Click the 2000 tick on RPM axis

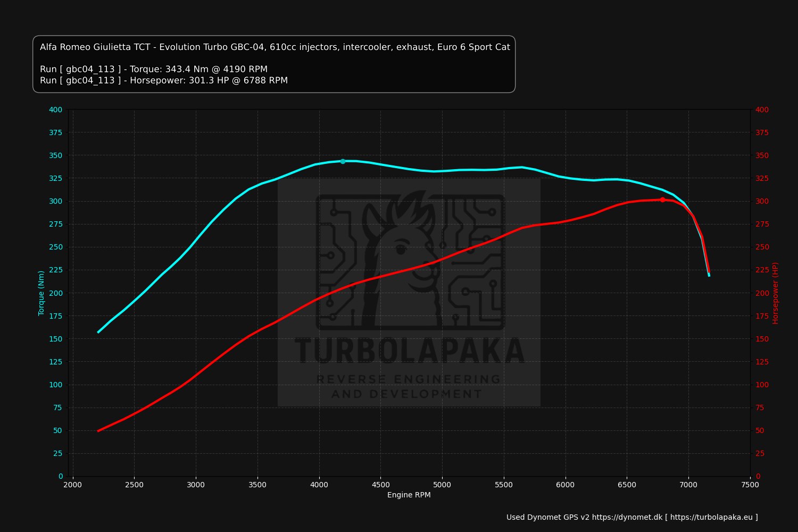tap(73, 485)
